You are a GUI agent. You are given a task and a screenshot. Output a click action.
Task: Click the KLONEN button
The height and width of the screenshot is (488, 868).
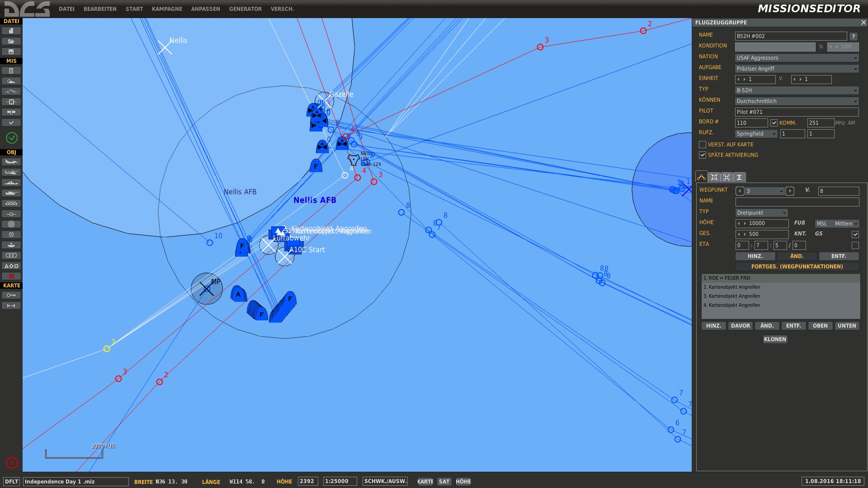(775, 339)
